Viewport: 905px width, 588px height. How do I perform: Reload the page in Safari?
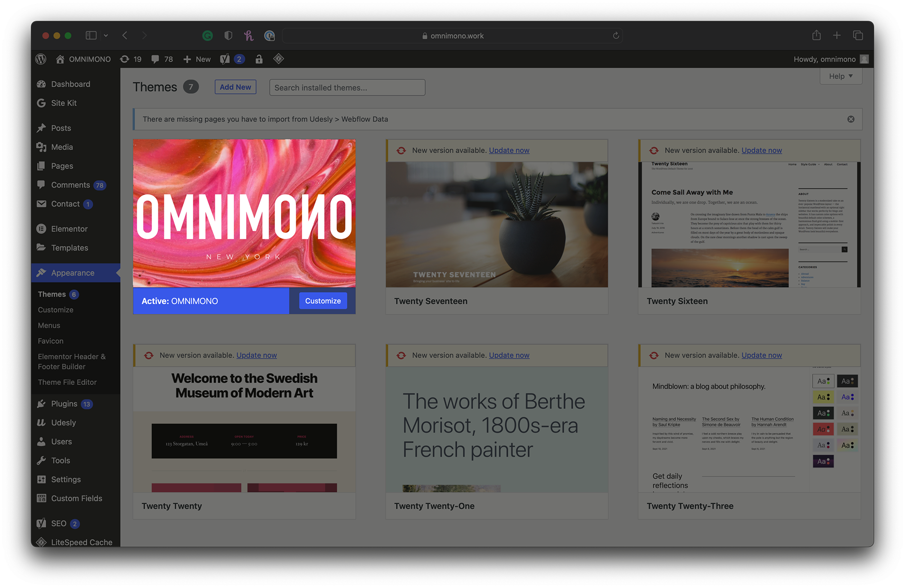[616, 35]
